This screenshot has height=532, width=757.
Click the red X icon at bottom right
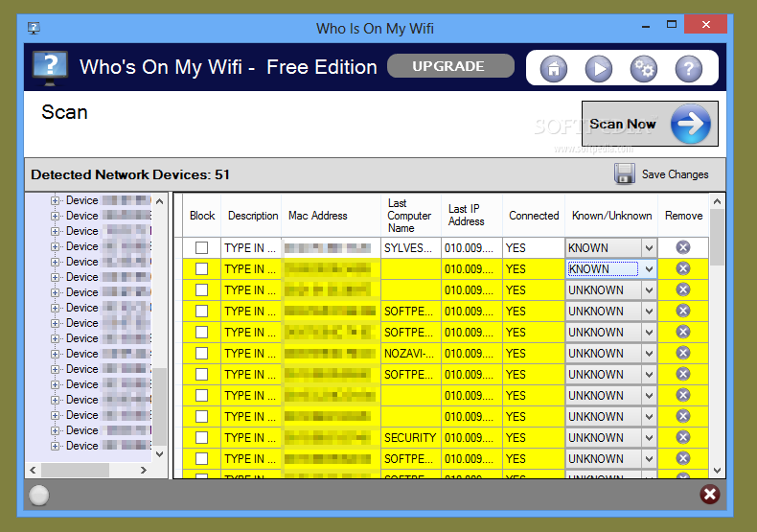[x=709, y=495]
